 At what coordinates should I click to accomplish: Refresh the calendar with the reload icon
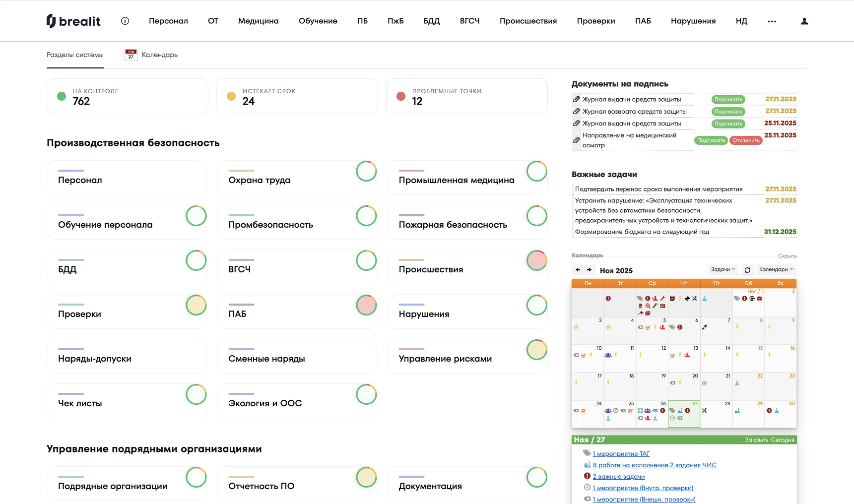point(747,270)
